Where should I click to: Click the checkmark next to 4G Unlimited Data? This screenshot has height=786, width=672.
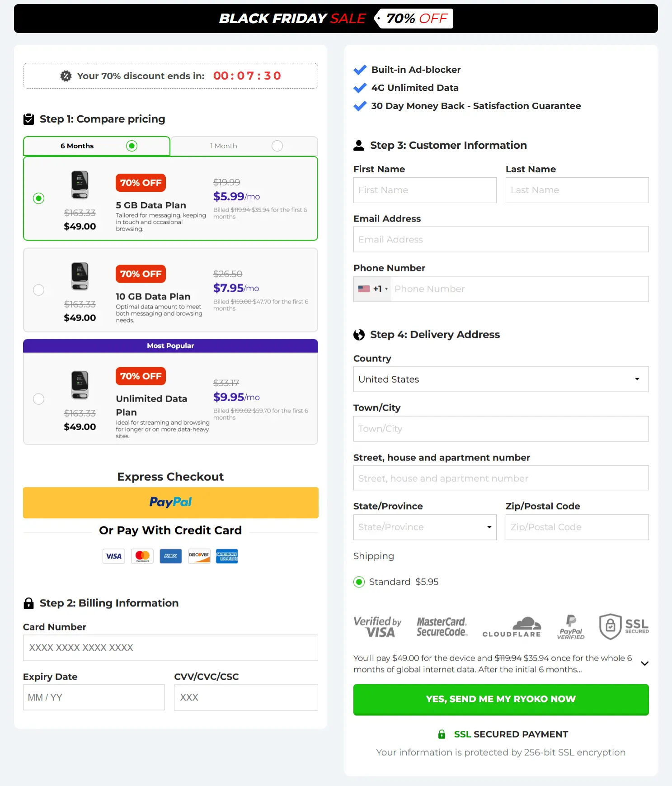click(x=360, y=88)
